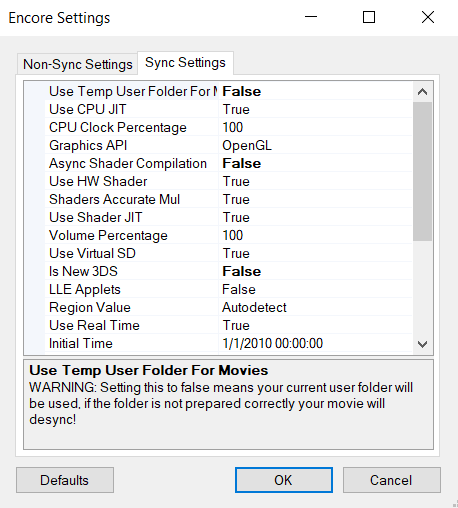Viewport: 458px width, 508px height.
Task: Click the False value of Async Shader Compilation
Action: (x=242, y=163)
